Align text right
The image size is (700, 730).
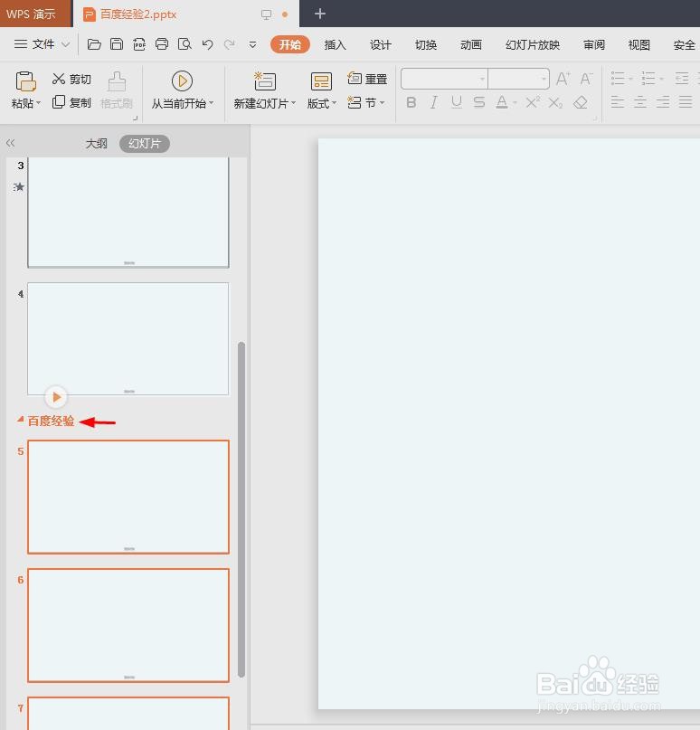point(663,102)
